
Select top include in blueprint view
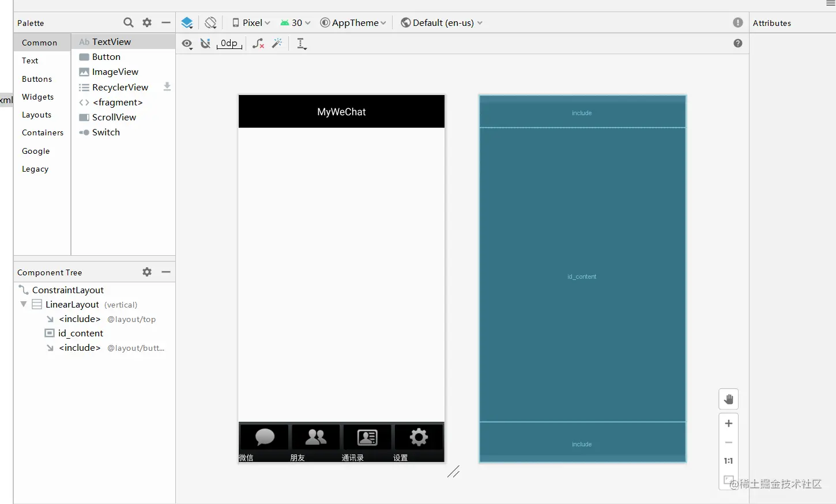click(x=582, y=113)
